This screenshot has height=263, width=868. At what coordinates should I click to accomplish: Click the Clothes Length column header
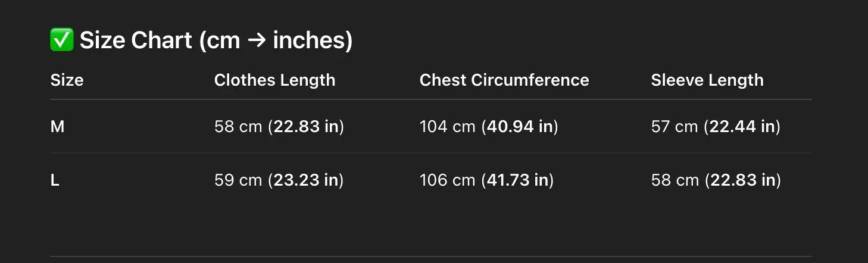coord(274,80)
